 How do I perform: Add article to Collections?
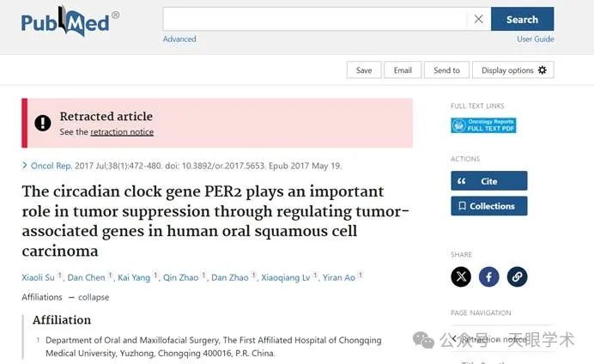(x=489, y=206)
